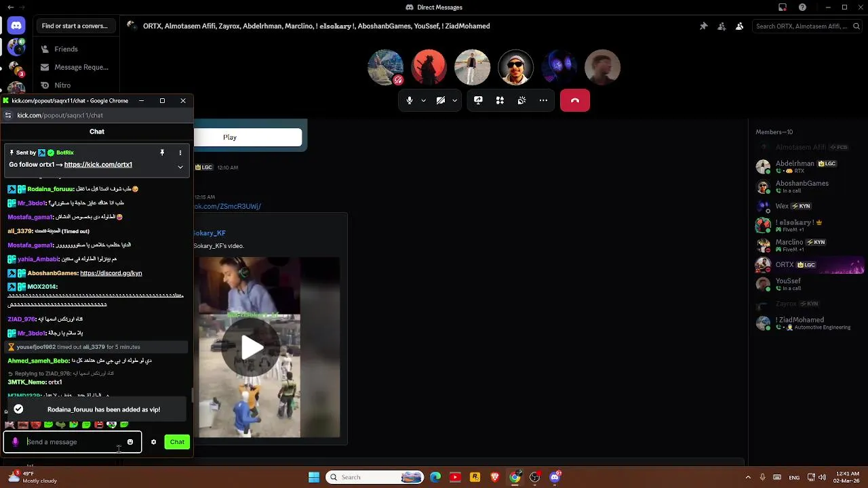Open Activities launcher in call controls
The width and height of the screenshot is (868, 488).
coord(500,100)
